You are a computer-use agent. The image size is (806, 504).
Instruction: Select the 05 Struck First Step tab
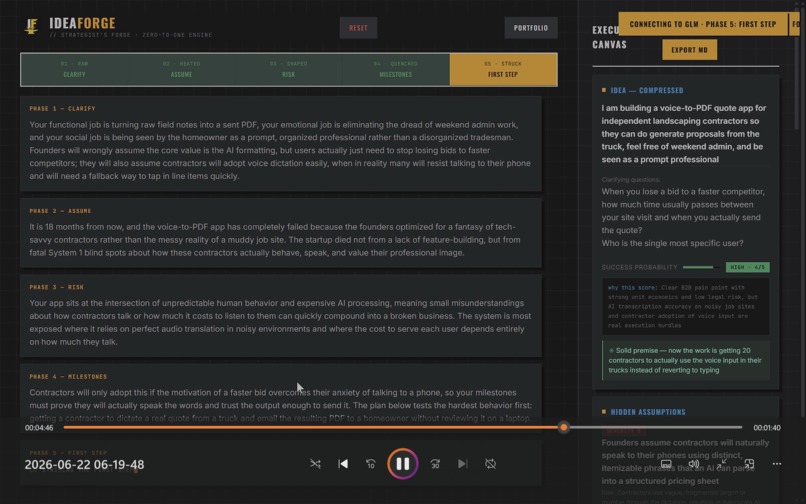coord(503,69)
